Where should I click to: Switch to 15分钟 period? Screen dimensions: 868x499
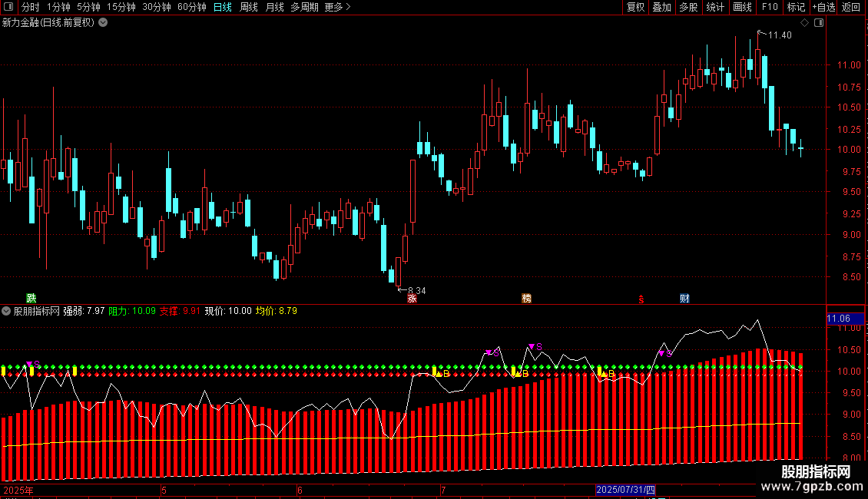[121, 7]
